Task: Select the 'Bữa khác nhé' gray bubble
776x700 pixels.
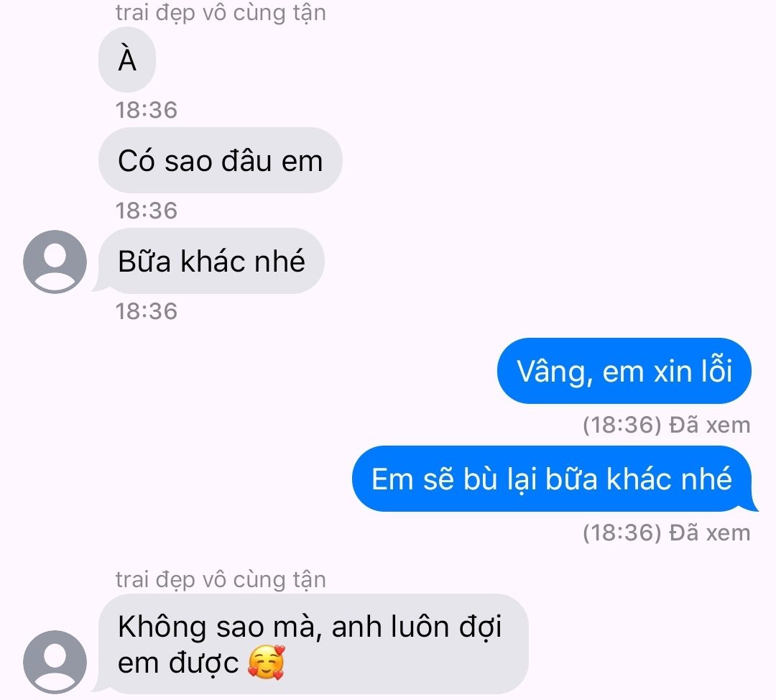Action: click(211, 261)
